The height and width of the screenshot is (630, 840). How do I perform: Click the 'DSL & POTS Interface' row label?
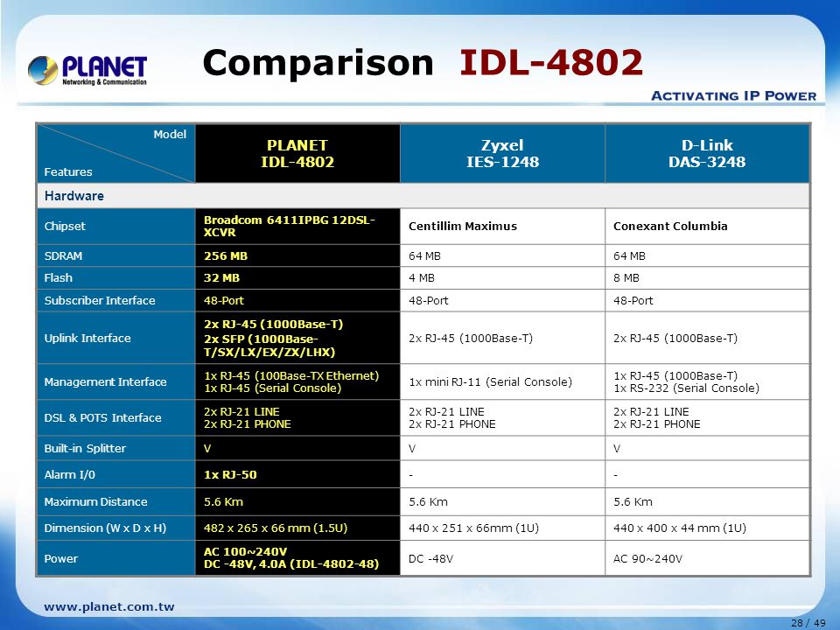pos(103,418)
